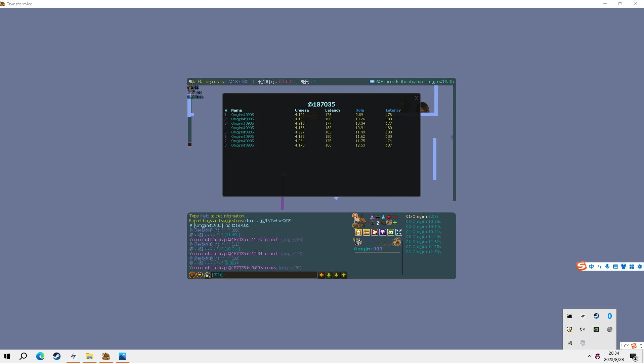Screen dimensions: 644x363
Task: Open the NVIDIA tray icon
Action: tap(596, 329)
